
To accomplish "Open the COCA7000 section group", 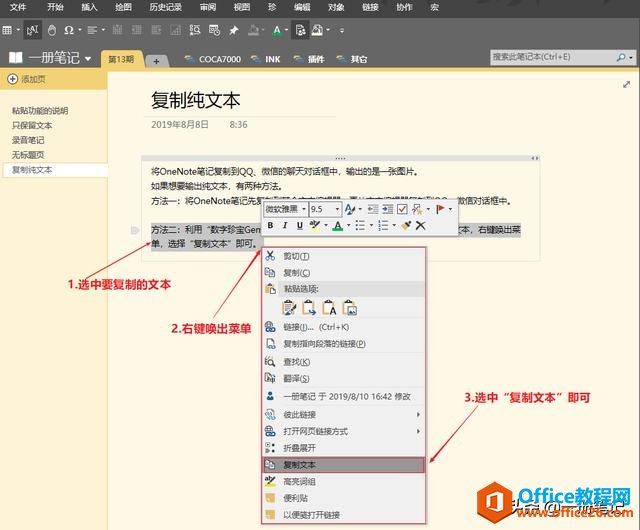I will click(x=213, y=59).
